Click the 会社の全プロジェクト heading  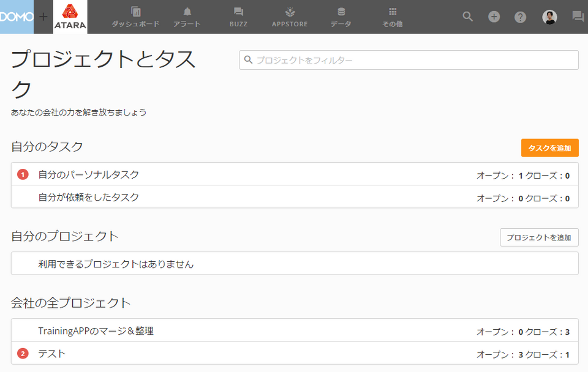click(x=71, y=303)
